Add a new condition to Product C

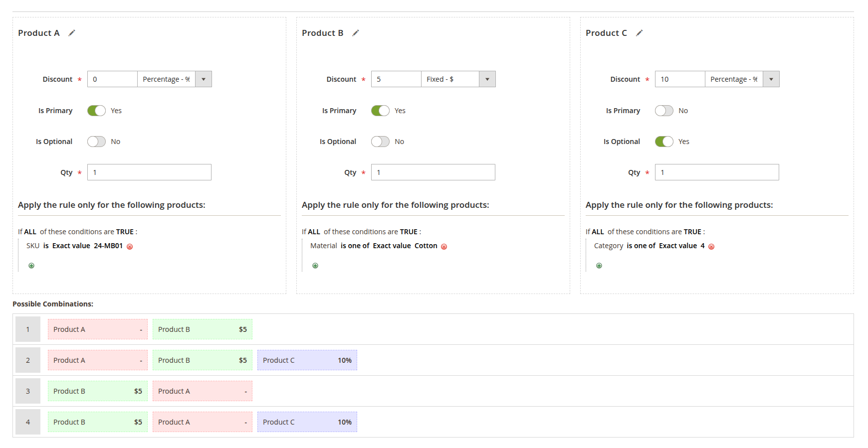coord(599,266)
